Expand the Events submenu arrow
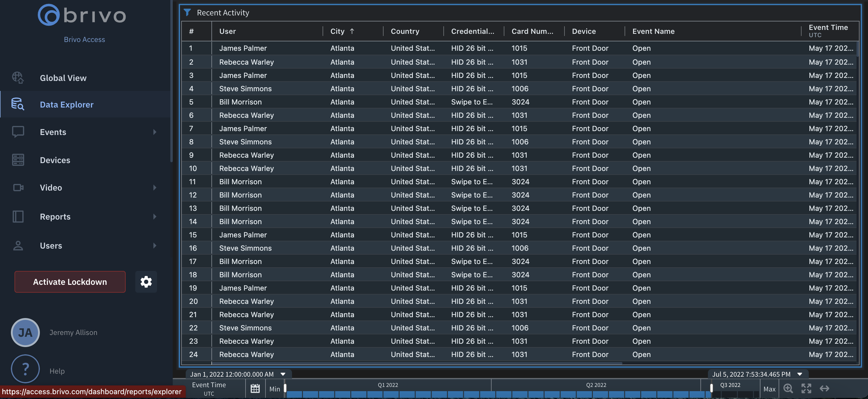Viewport: 868px width, 399px height. [x=155, y=132]
